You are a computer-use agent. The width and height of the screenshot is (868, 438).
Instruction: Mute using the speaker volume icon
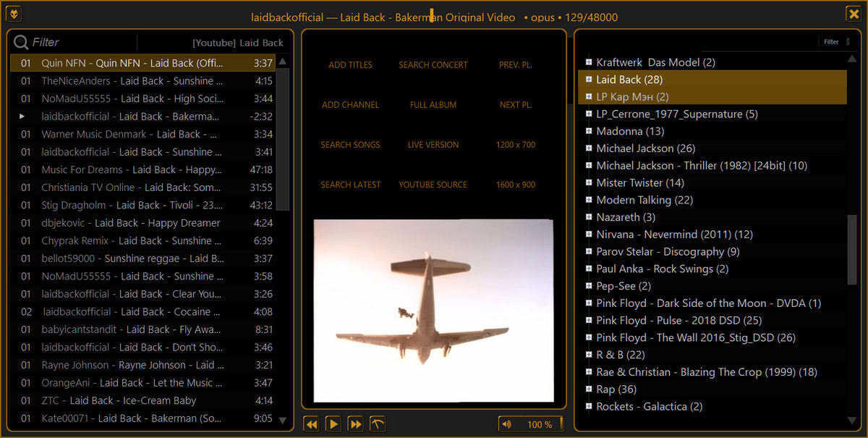[506, 424]
